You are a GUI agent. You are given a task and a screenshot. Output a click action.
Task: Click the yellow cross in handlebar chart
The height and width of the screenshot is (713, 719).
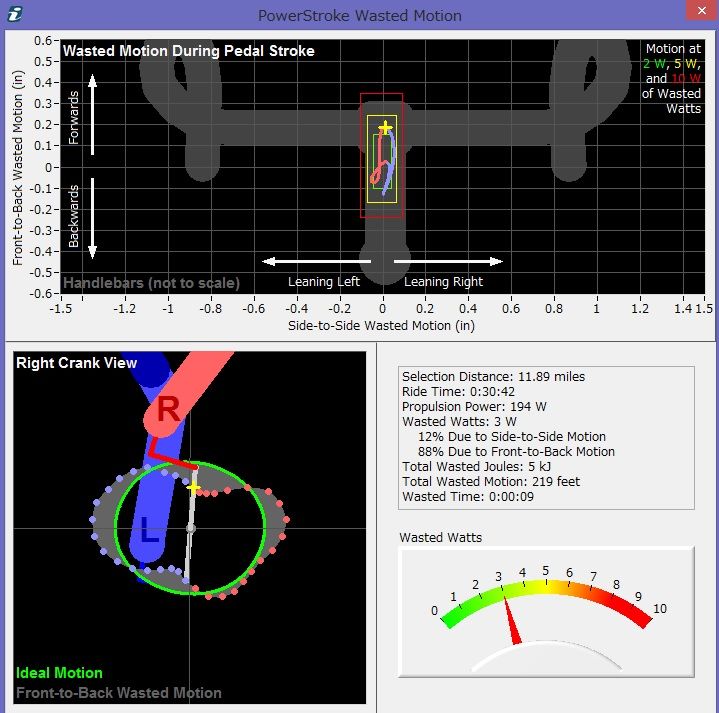(x=385, y=127)
